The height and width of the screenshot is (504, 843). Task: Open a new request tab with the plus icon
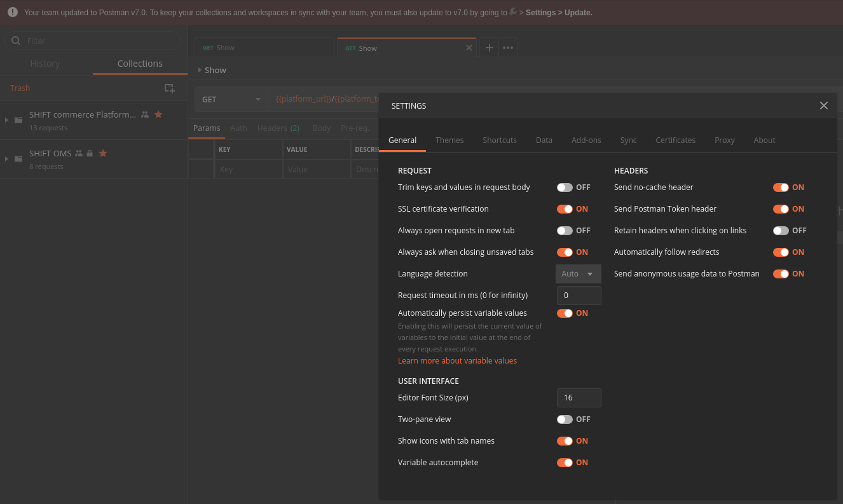click(489, 47)
